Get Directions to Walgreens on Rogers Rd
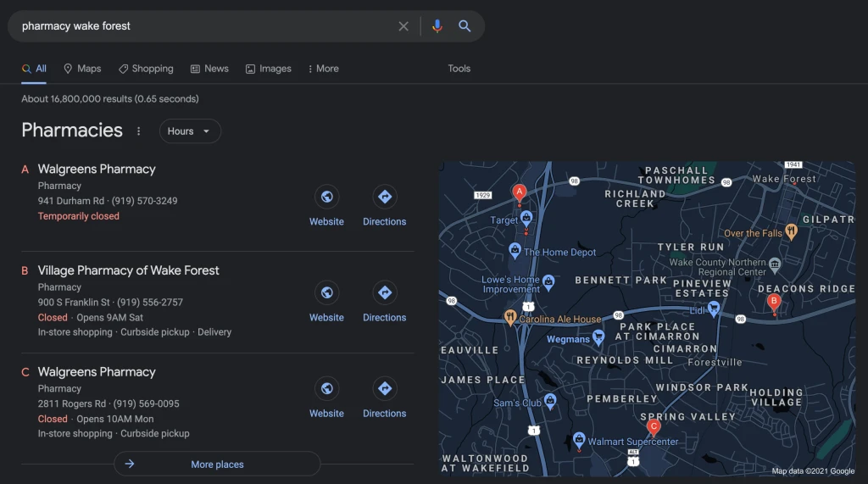868x484 pixels. click(x=384, y=398)
